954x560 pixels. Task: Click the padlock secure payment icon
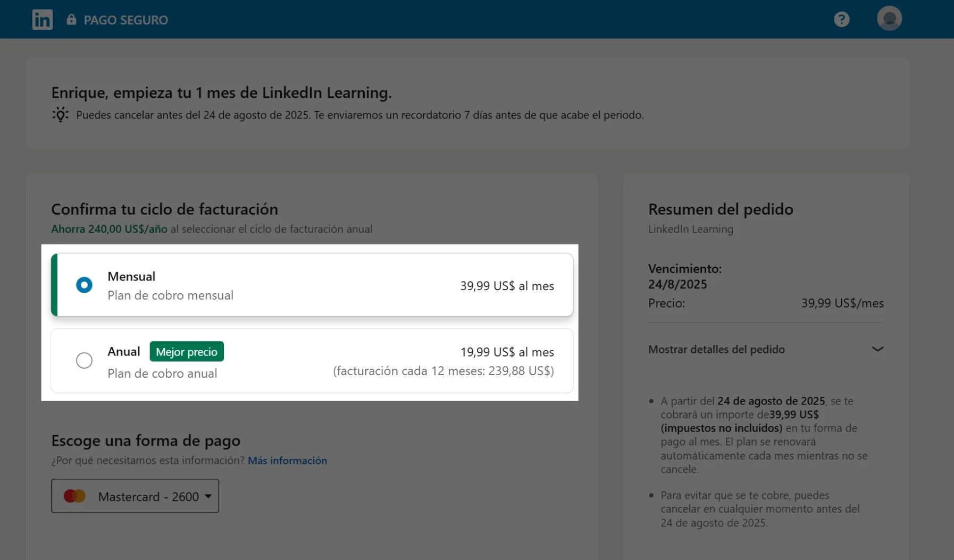tap(71, 20)
